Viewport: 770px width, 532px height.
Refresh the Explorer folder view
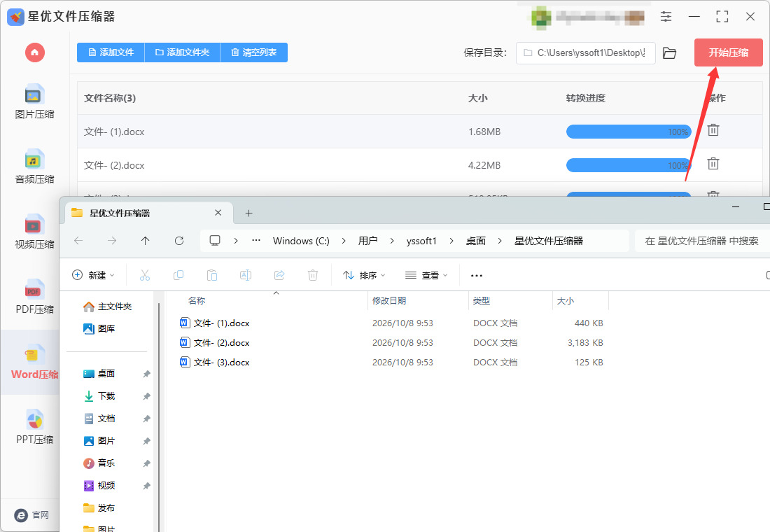tap(179, 241)
